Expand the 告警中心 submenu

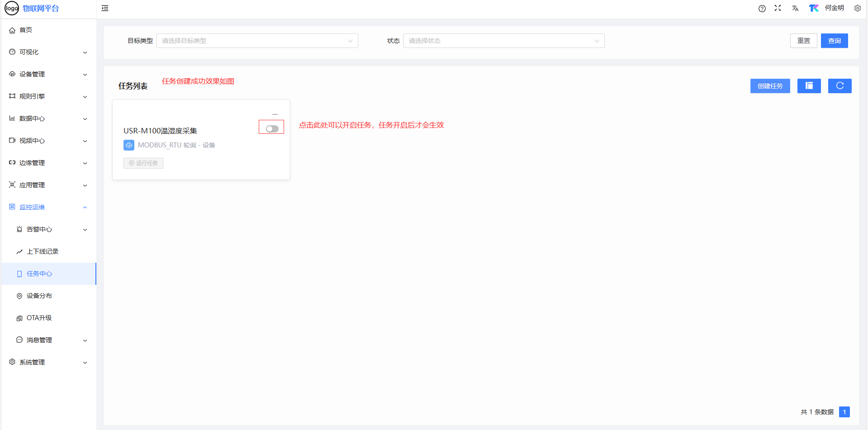(52, 229)
